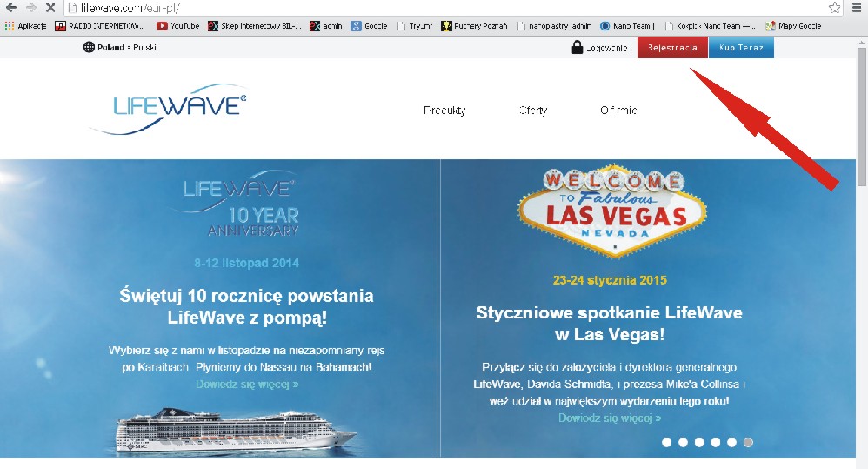Open the Poland > Polski language selector
Image resolution: width=868 pixels, height=469 pixels.
tap(120, 47)
